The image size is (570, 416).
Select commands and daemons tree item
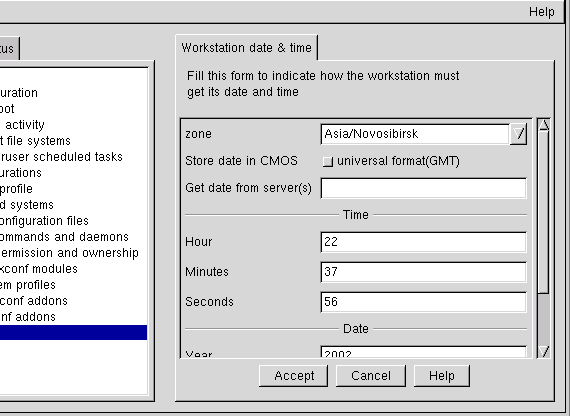tap(64, 237)
